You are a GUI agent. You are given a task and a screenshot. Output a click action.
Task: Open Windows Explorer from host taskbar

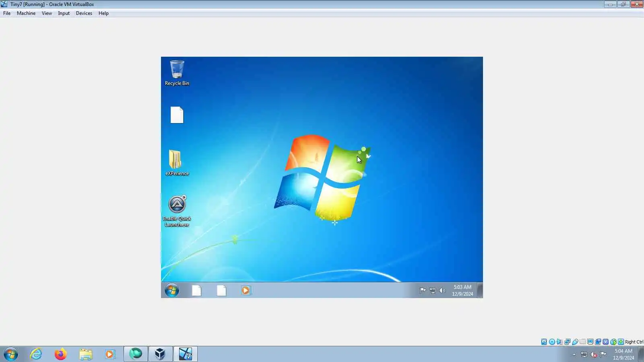coord(85,354)
